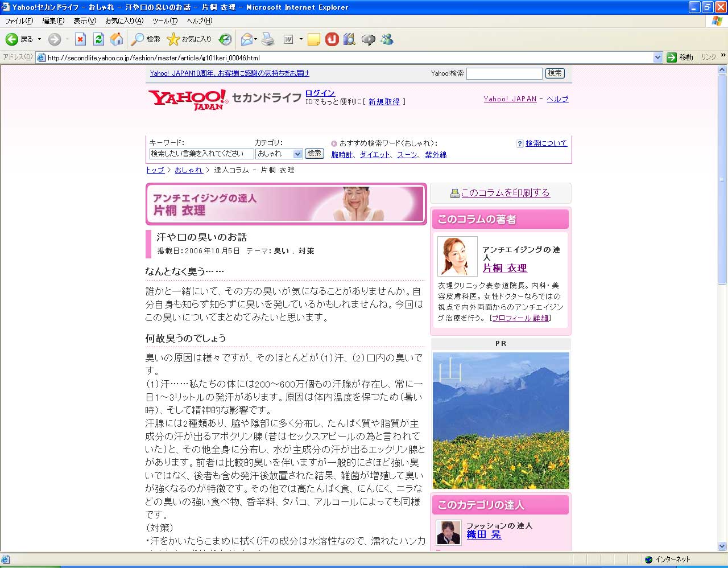The width and height of the screenshot is (728, 568).
Task: Click the keyword search input field
Action: click(x=201, y=154)
